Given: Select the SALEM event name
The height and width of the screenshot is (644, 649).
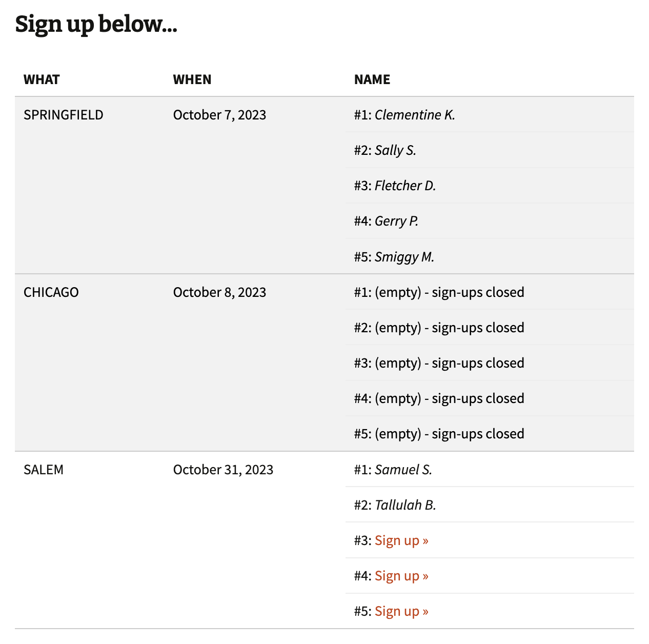Looking at the screenshot, I should click(44, 470).
